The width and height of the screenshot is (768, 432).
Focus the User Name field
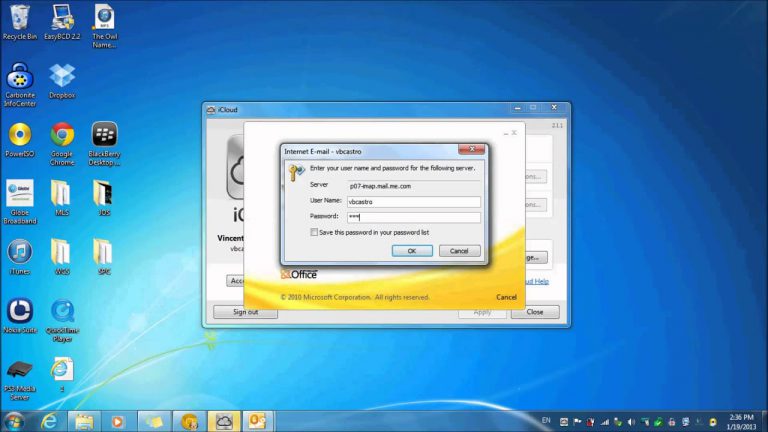(x=414, y=202)
